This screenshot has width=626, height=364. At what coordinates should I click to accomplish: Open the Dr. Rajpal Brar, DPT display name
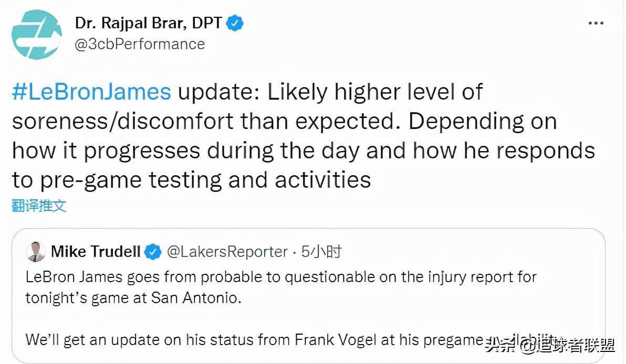[x=148, y=23]
